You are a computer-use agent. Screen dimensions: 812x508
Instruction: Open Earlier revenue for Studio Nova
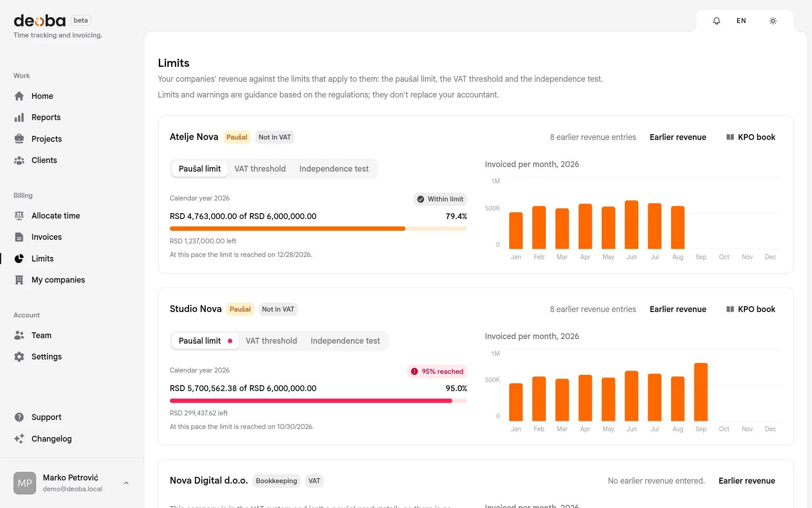click(678, 309)
